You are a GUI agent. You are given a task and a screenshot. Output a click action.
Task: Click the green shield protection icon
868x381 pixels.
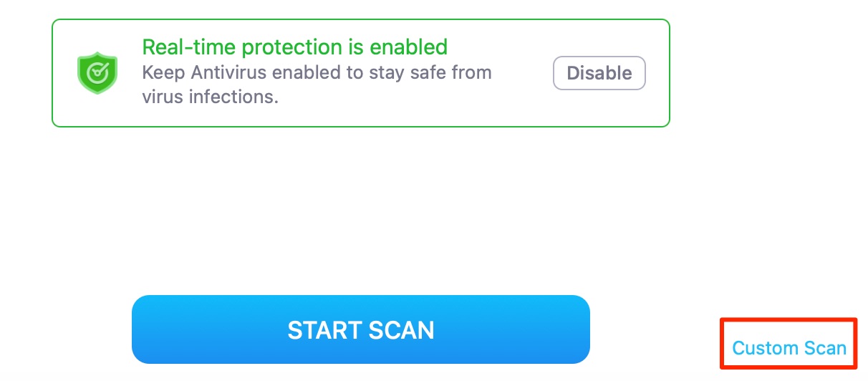click(97, 73)
